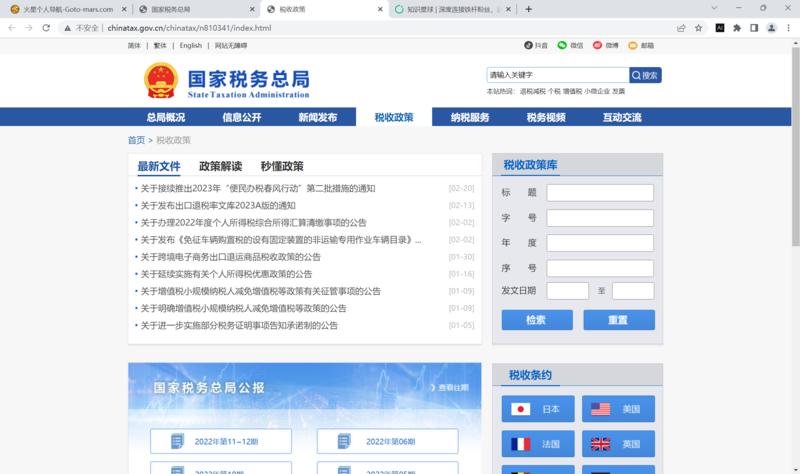Open the 纳税服务 navigation menu
The image size is (800, 474).
(x=470, y=117)
